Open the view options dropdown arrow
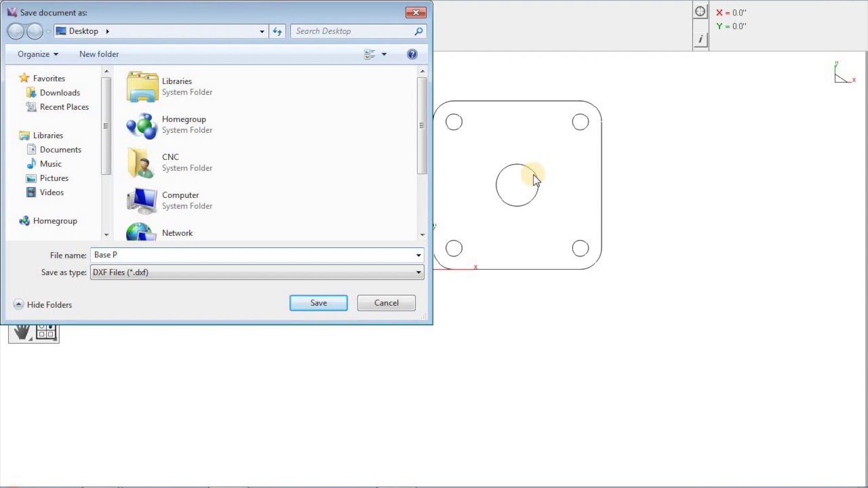This screenshot has width=868, height=488. (x=384, y=54)
